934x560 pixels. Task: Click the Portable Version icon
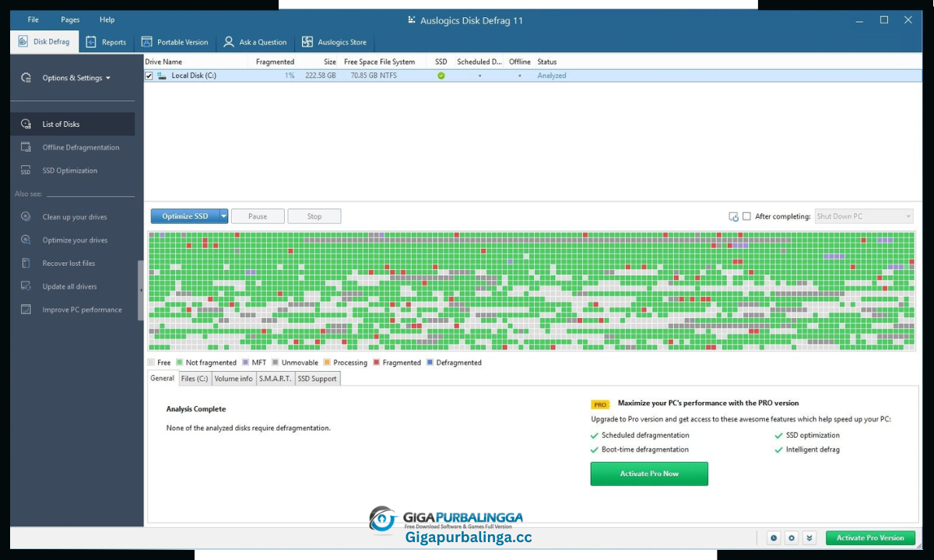(x=146, y=42)
